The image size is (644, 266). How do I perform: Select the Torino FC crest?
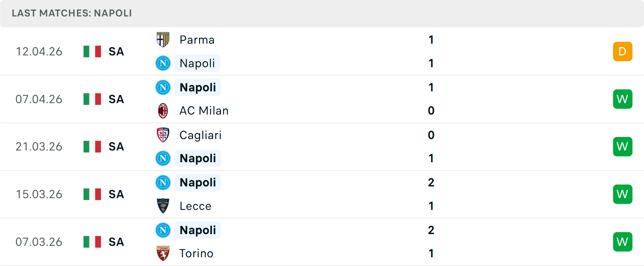tap(163, 253)
